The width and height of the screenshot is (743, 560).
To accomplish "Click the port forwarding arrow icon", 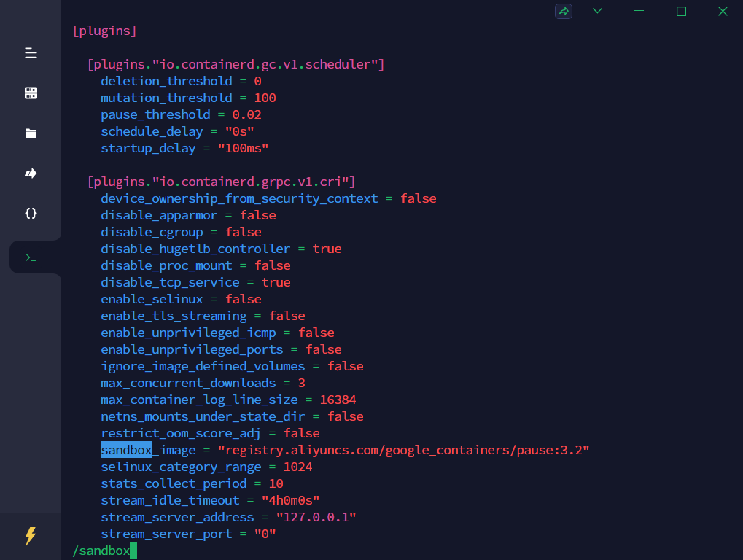I will pyautogui.click(x=31, y=174).
